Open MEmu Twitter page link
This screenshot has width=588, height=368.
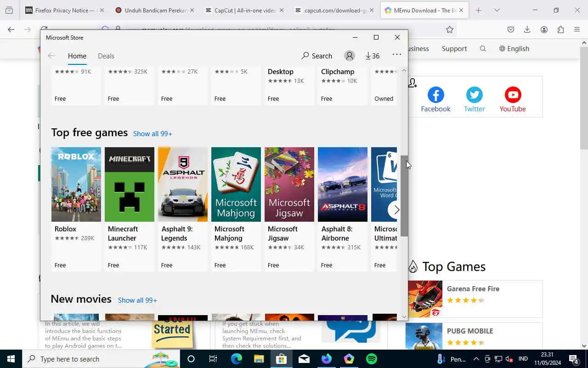click(475, 100)
